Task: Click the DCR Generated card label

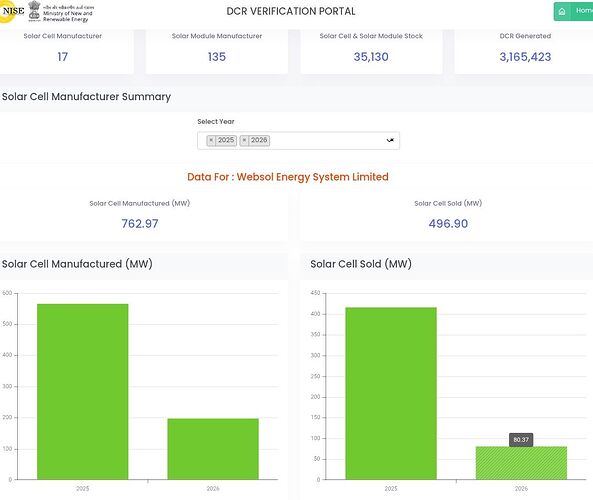Action: point(525,36)
